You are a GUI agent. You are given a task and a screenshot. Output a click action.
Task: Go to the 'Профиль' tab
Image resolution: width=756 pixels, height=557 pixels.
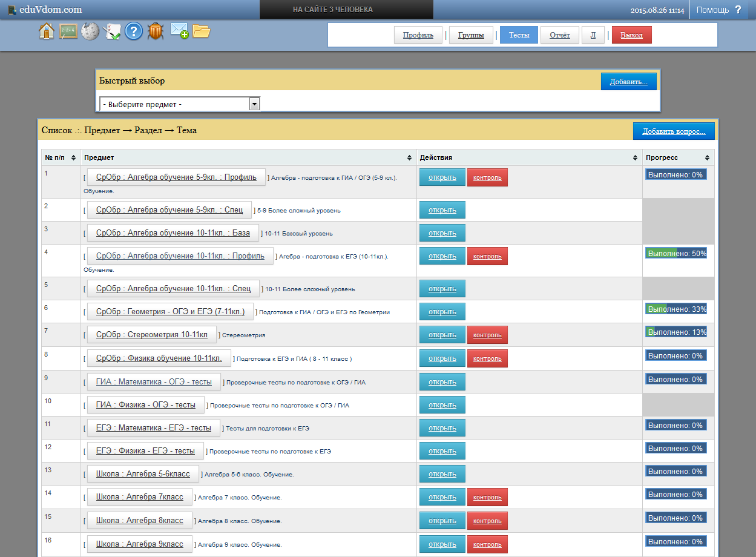tap(418, 35)
